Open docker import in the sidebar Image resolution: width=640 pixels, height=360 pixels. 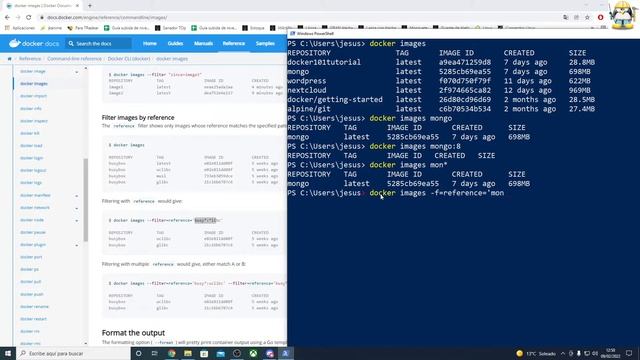33,96
